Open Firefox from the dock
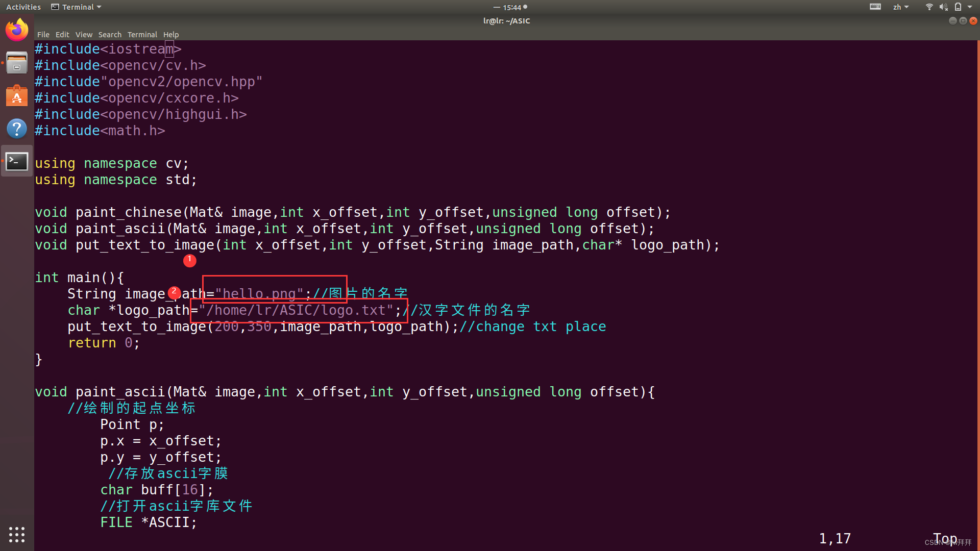 click(x=17, y=30)
